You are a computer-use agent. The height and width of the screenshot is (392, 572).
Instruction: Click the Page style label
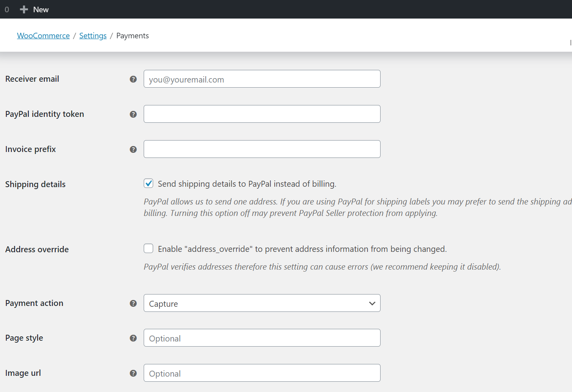(x=24, y=338)
